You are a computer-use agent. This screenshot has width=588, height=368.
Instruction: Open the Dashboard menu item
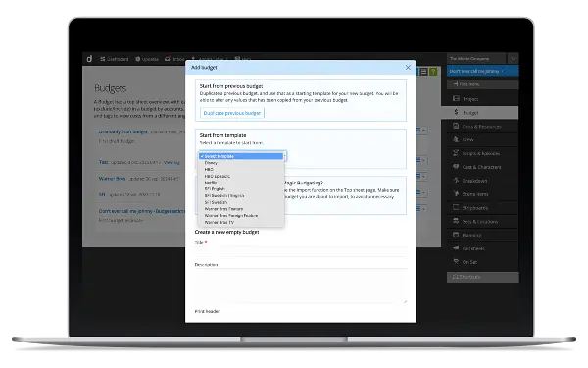[x=115, y=59]
